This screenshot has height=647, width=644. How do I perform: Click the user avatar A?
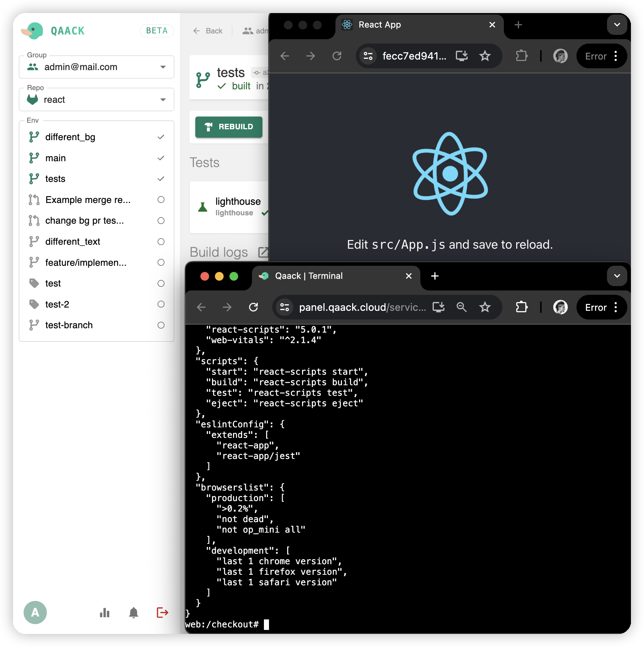35,613
